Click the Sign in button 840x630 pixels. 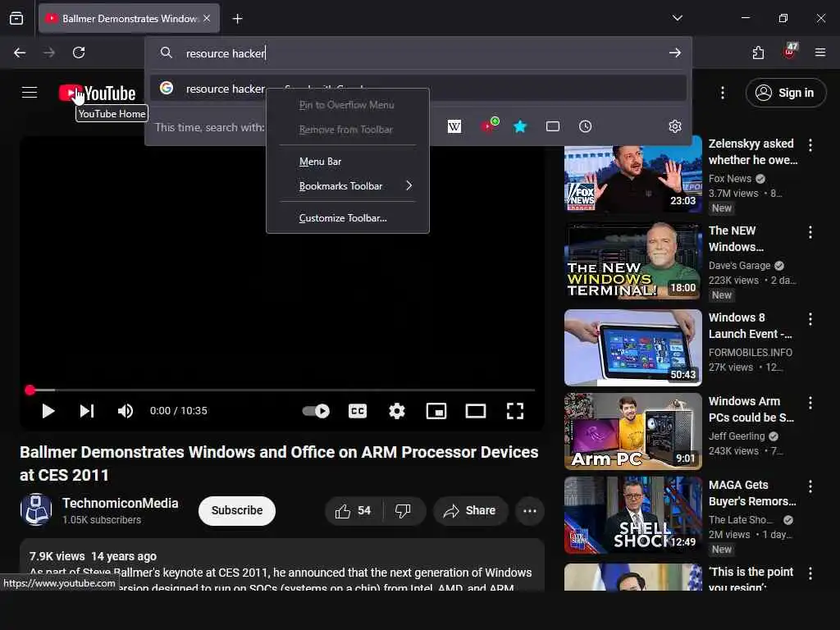785,93
